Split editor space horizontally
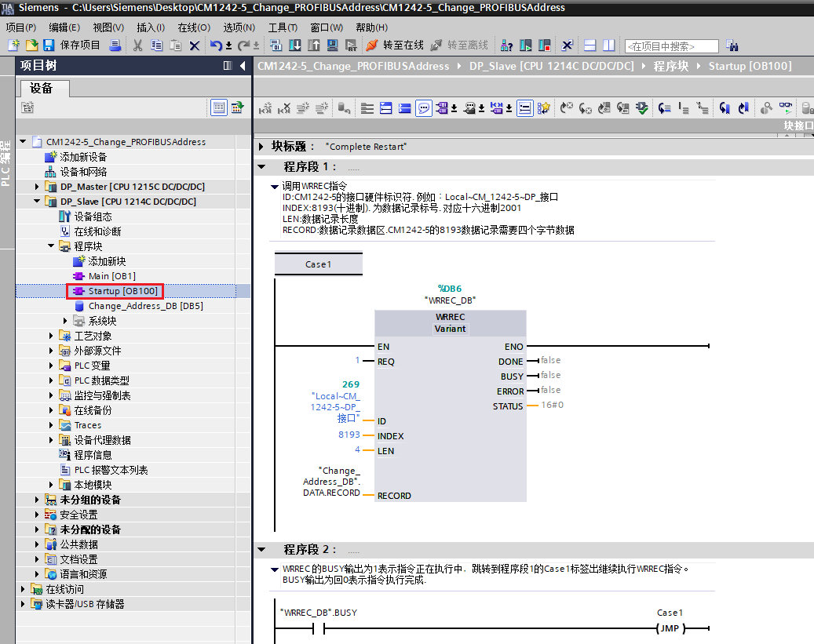This screenshot has width=814, height=644. (590, 45)
